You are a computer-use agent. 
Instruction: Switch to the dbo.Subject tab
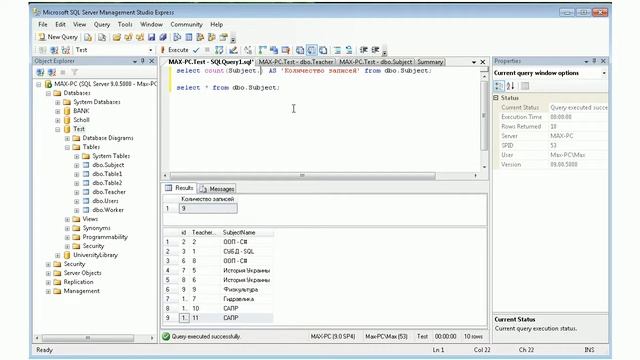click(x=376, y=62)
